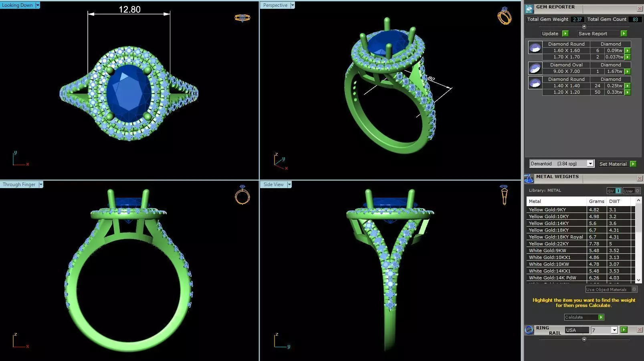The height and width of the screenshot is (361, 644).
Task: Select first Diamond Round gem thumbnail
Action: [535, 48]
